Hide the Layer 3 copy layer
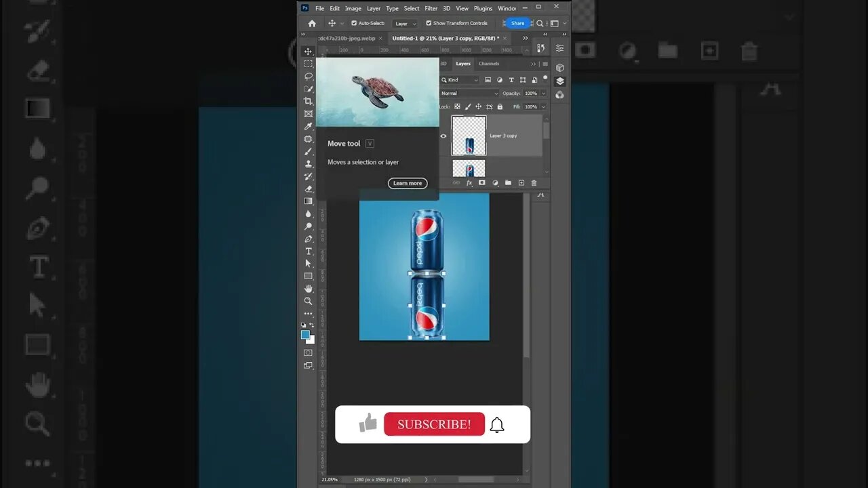 pyautogui.click(x=443, y=136)
